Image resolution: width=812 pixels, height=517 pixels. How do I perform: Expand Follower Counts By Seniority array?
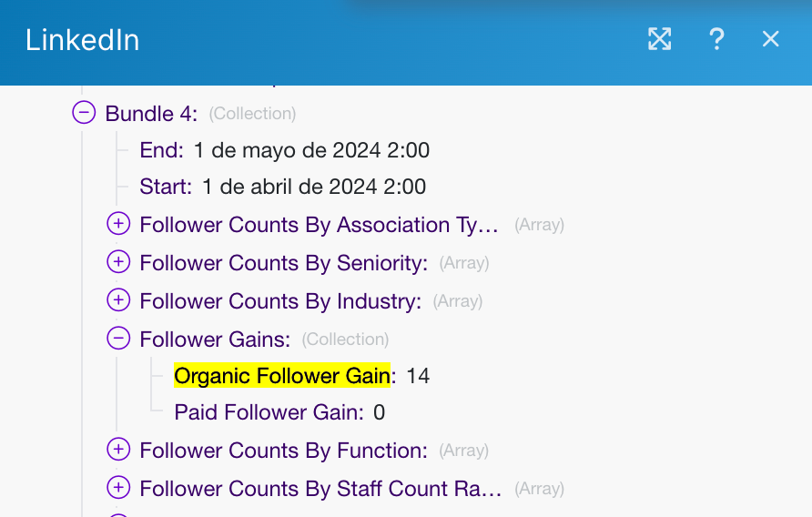(118, 262)
